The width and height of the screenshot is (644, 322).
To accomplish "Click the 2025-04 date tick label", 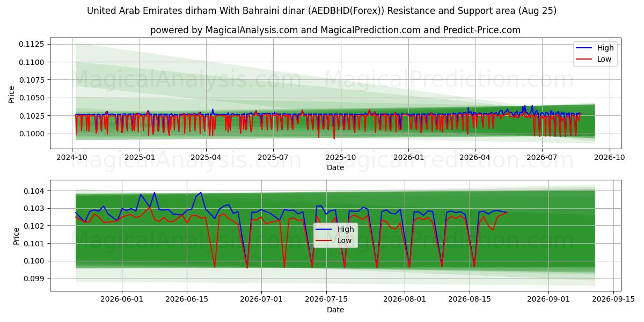I will coord(207,158).
